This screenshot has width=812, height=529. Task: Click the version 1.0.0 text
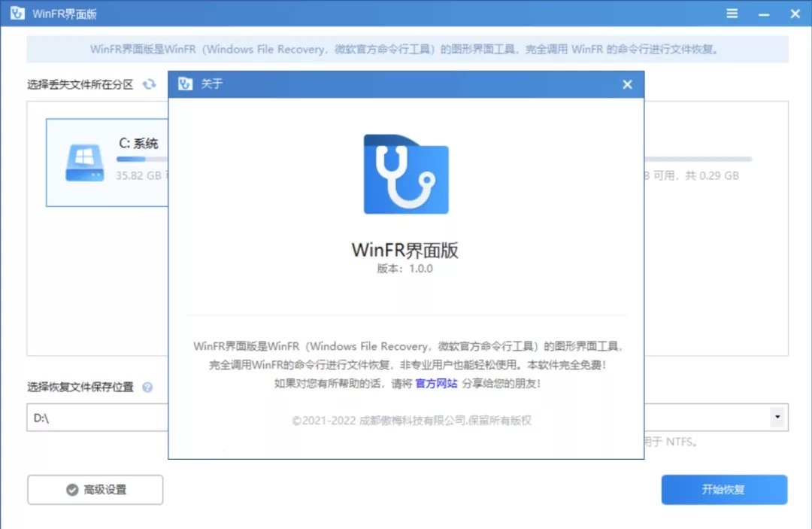pos(404,269)
